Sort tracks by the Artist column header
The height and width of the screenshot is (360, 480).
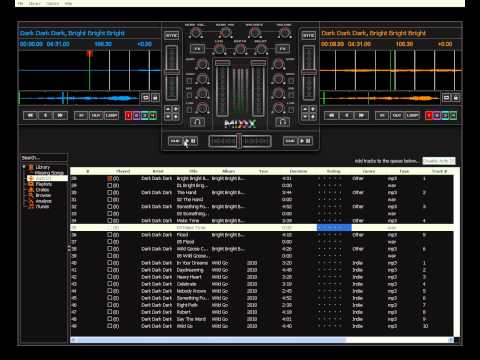[158, 171]
